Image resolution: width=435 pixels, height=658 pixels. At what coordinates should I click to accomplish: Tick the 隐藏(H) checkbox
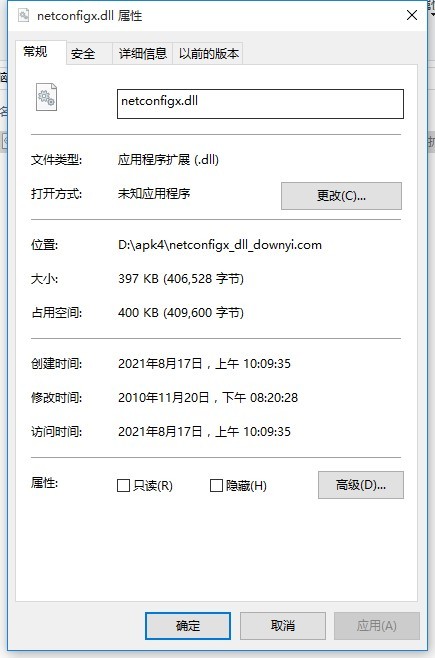pos(216,486)
